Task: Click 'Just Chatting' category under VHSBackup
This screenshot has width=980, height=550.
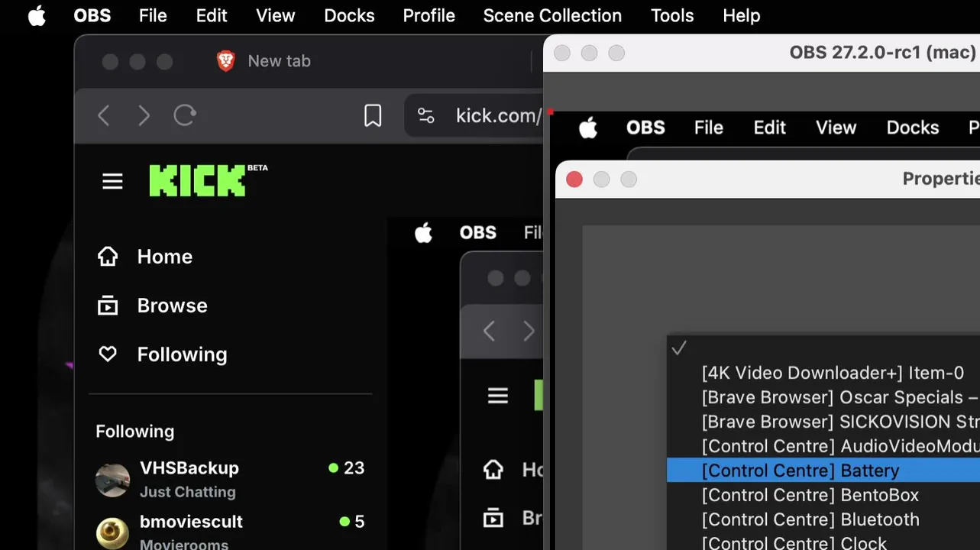Action: pyautogui.click(x=188, y=492)
